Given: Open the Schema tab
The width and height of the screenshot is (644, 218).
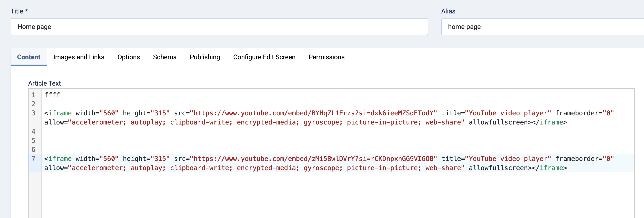Looking at the screenshot, I should pyautogui.click(x=165, y=57).
